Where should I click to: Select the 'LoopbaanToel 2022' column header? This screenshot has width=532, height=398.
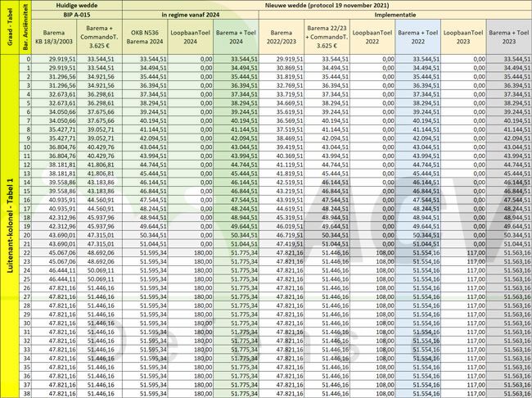click(372, 37)
